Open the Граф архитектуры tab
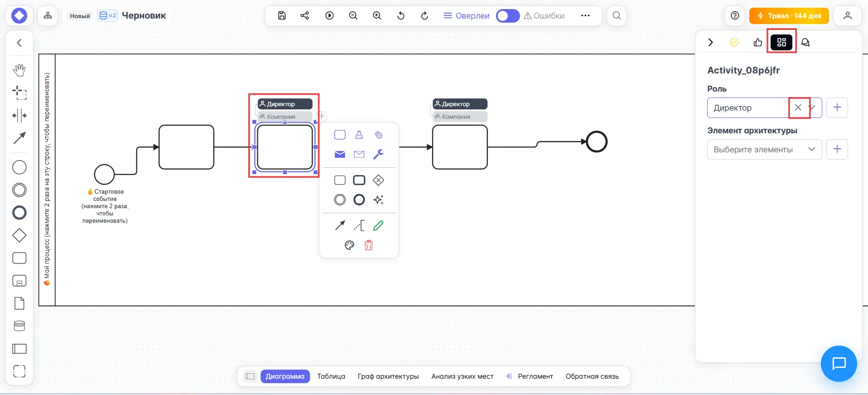 coord(388,376)
